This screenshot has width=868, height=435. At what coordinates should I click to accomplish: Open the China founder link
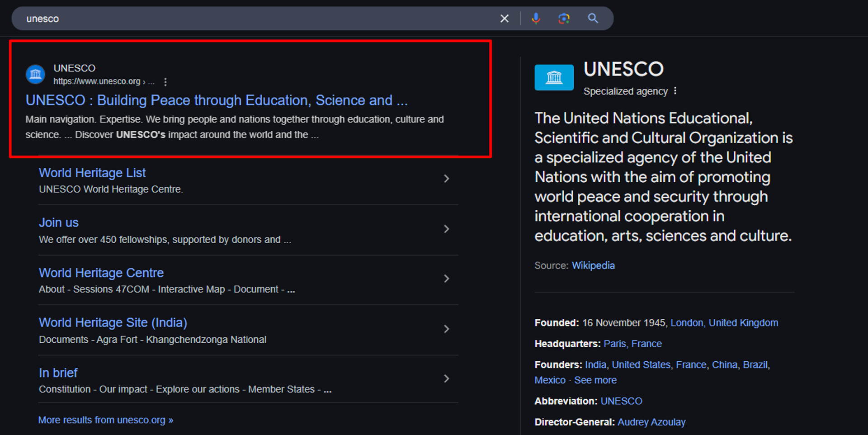click(x=725, y=364)
